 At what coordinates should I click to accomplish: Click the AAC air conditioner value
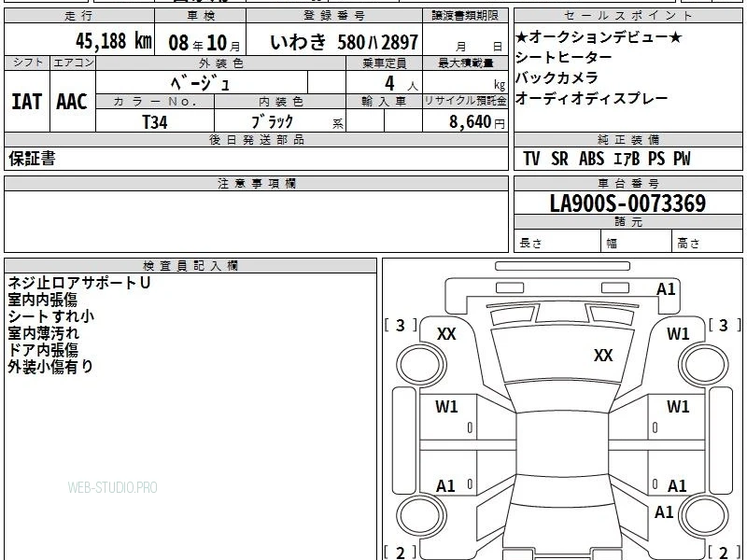coord(72,102)
